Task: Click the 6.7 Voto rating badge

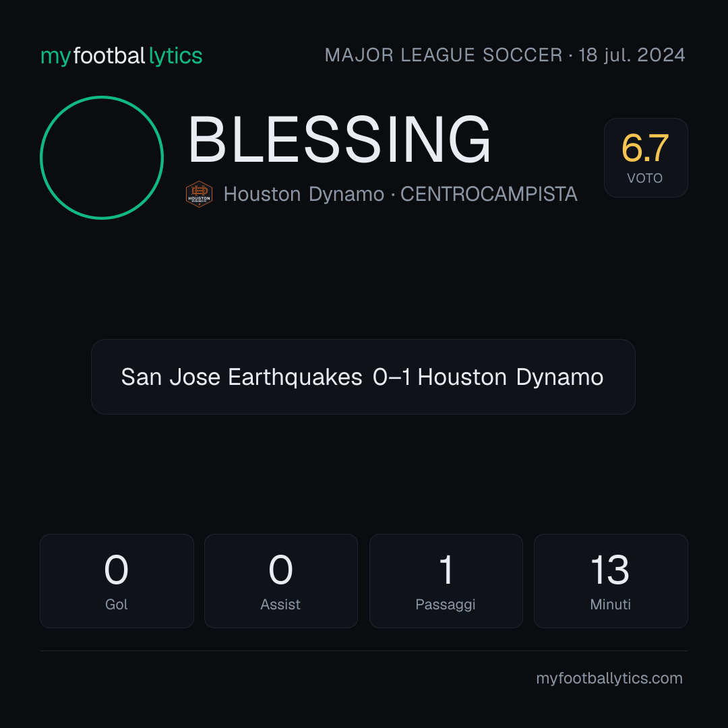Action: click(x=645, y=158)
